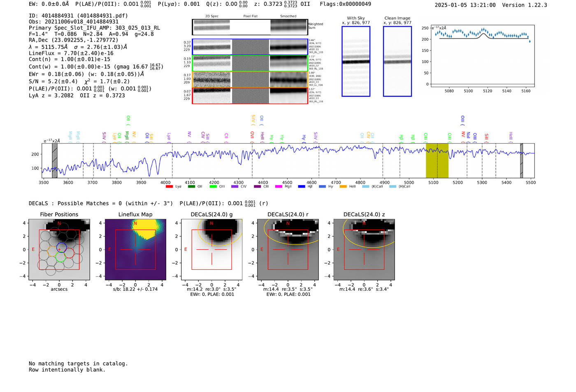This screenshot has width=576, height=392.
Task: Select the blue-bordered 2D fiber spectrum row
Action: tap(250, 47)
